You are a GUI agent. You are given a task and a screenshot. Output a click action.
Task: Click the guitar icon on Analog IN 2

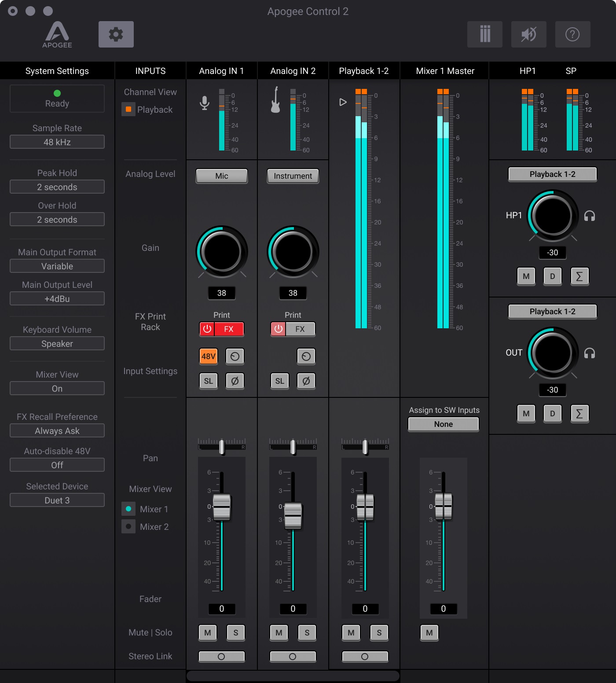pos(275,102)
